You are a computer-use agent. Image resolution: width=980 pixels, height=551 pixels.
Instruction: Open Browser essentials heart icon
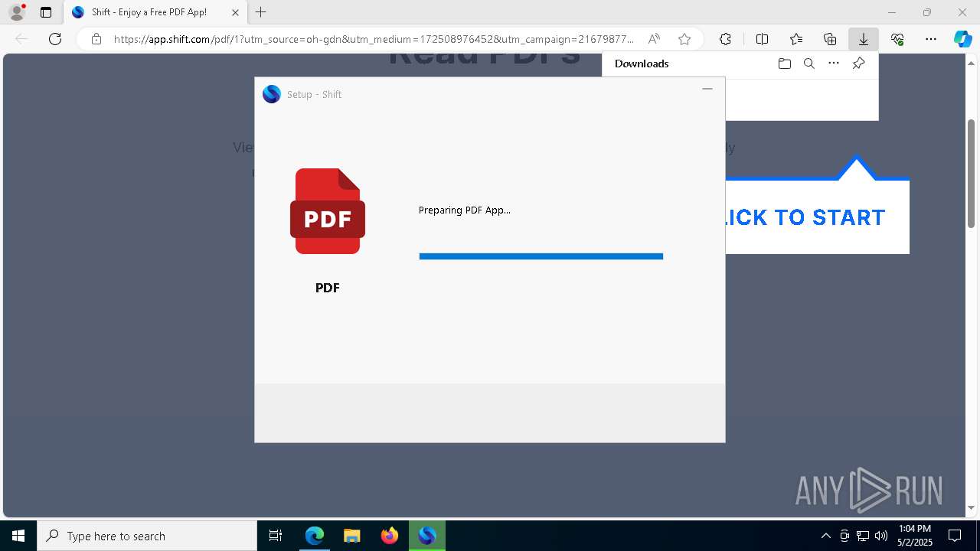[x=897, y=39]
